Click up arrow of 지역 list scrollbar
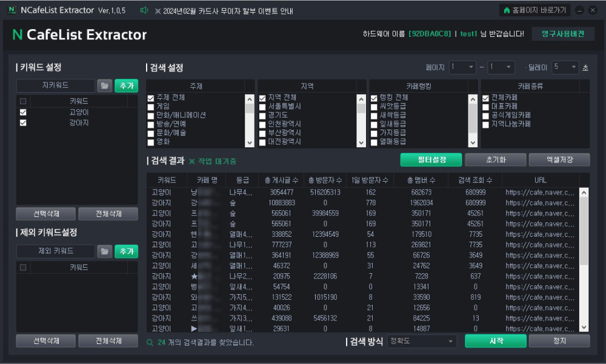606x364 pixels. [361, 99]
